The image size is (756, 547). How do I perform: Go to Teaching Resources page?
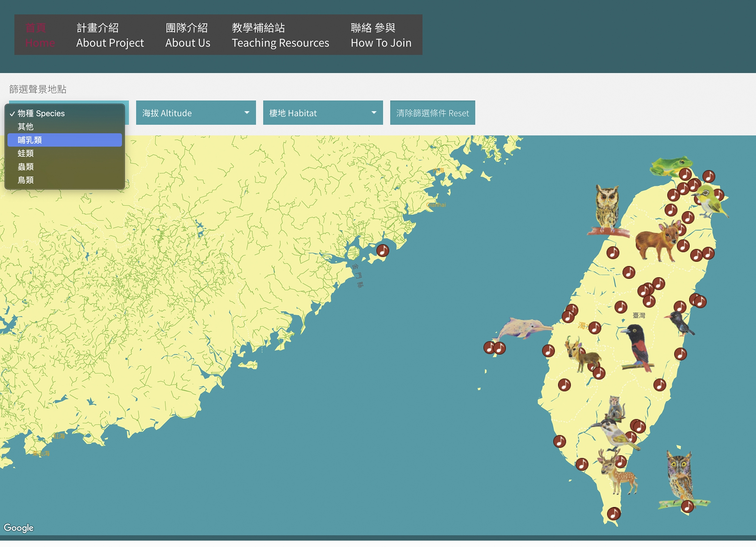[280, 35]
